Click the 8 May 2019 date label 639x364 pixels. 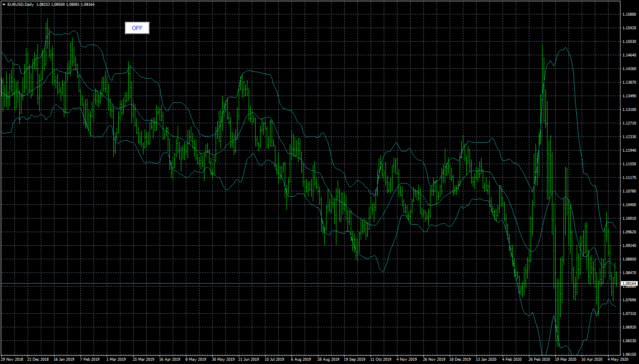click(196, 359)
